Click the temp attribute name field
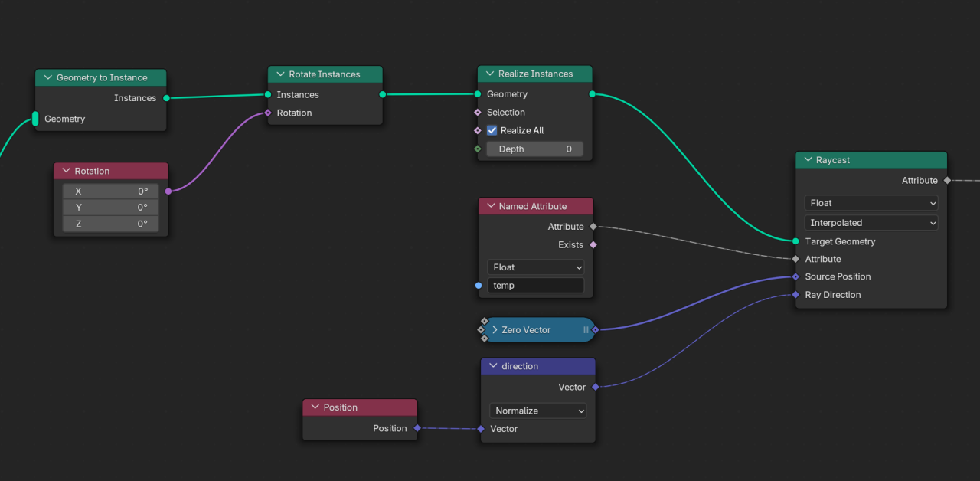This screenshot has width=980, height=481. (x=535, y=286)
